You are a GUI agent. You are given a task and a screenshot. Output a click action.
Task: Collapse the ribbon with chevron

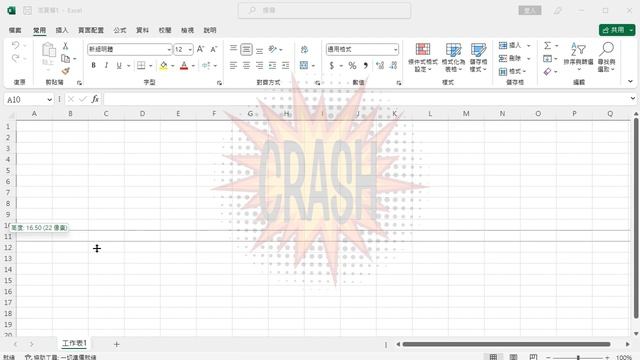pos(630,81)
